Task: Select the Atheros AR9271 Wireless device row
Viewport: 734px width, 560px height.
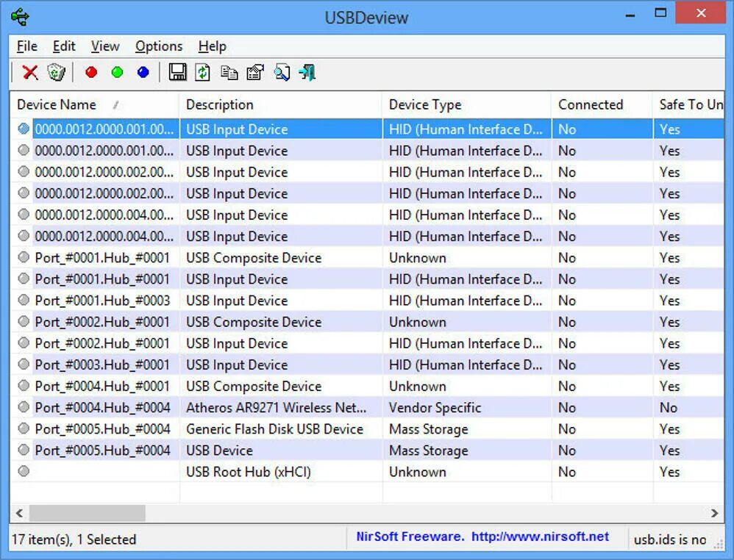Action: click(279, 407)
